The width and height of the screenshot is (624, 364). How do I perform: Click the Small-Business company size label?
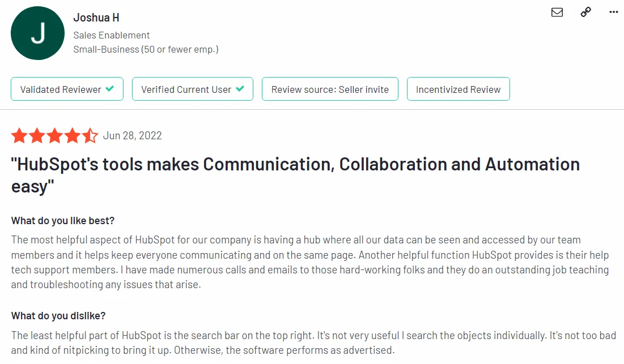[x=145, y=49]
